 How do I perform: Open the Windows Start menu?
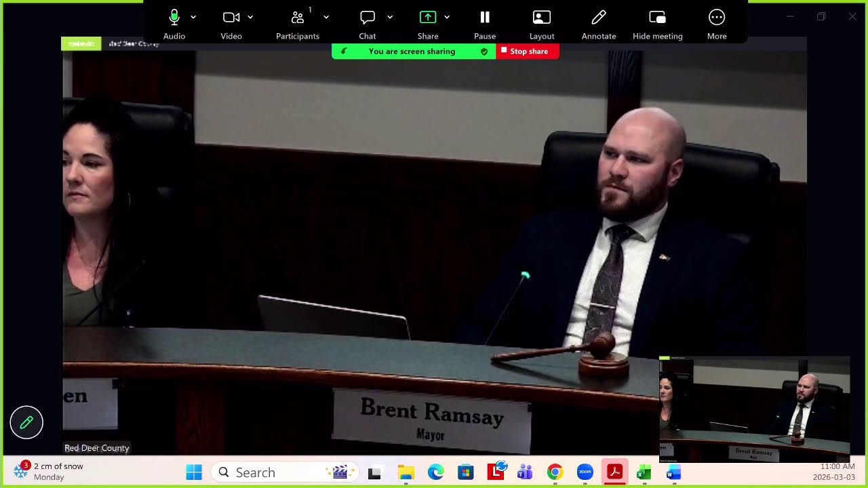(x=194, y=472)
